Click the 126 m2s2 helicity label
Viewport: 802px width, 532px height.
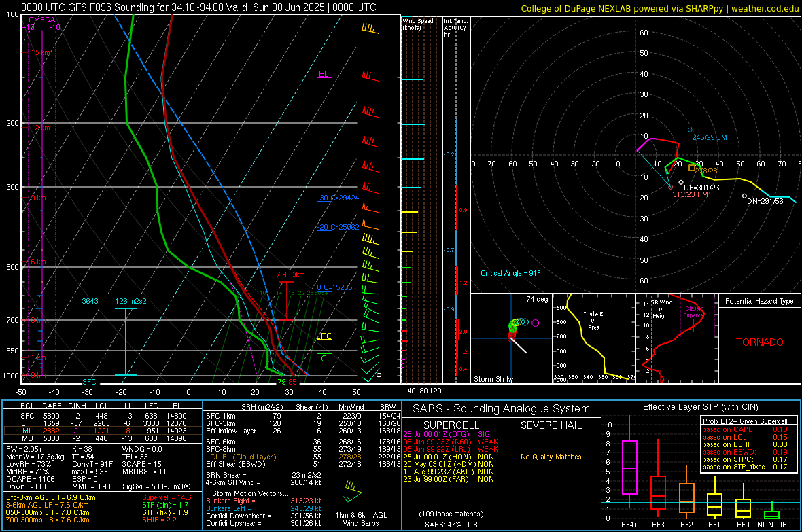[131, 301]
